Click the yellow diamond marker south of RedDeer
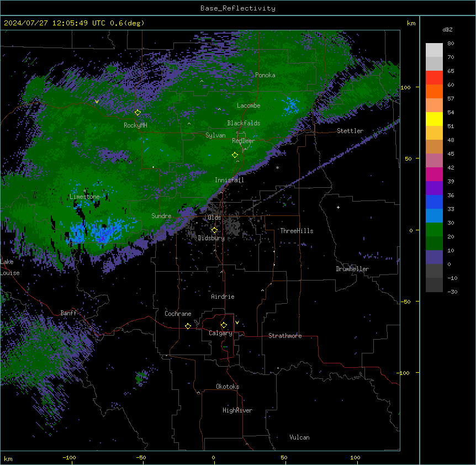 [x=235, y=155]
